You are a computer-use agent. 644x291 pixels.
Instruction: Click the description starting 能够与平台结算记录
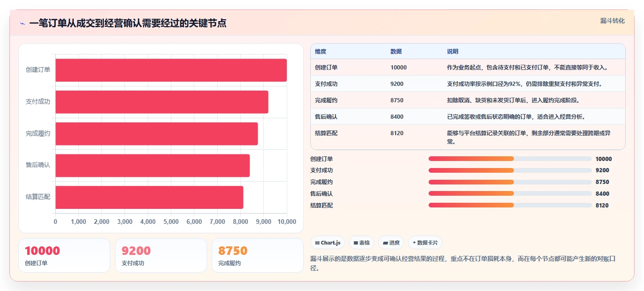pos(529,137)
